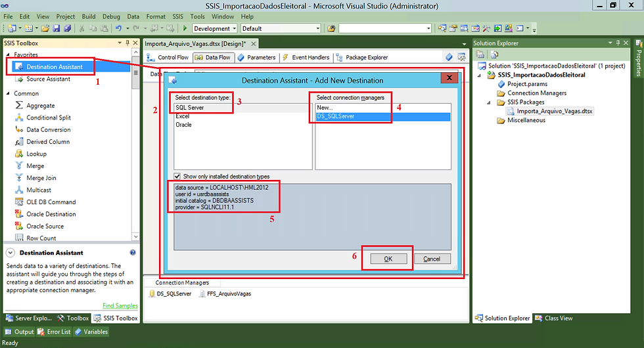Viewport: 644px width, 348px height.
Task: Follow the Find Samples link
Action: pyautogui.click(x=120, y=305)
